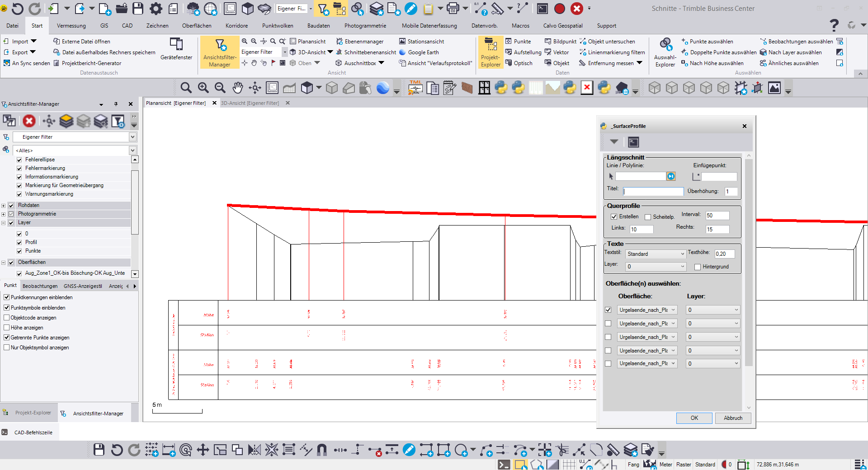Expand the SurfaceProfile header down arrow
868x470 pixels.
tap(614, 142)
